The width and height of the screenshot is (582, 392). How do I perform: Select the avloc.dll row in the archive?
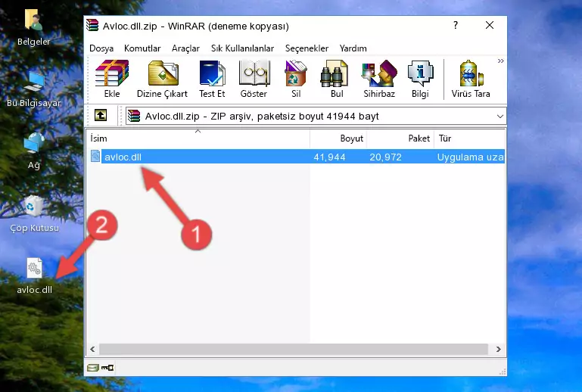coord(296,157)
